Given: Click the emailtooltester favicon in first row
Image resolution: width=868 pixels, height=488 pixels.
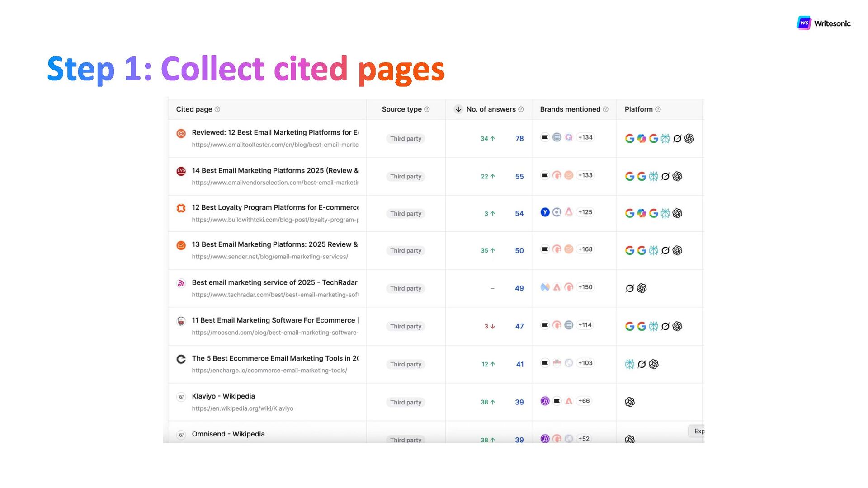Looking at the screenshot, I should click(x=181, y=133).
